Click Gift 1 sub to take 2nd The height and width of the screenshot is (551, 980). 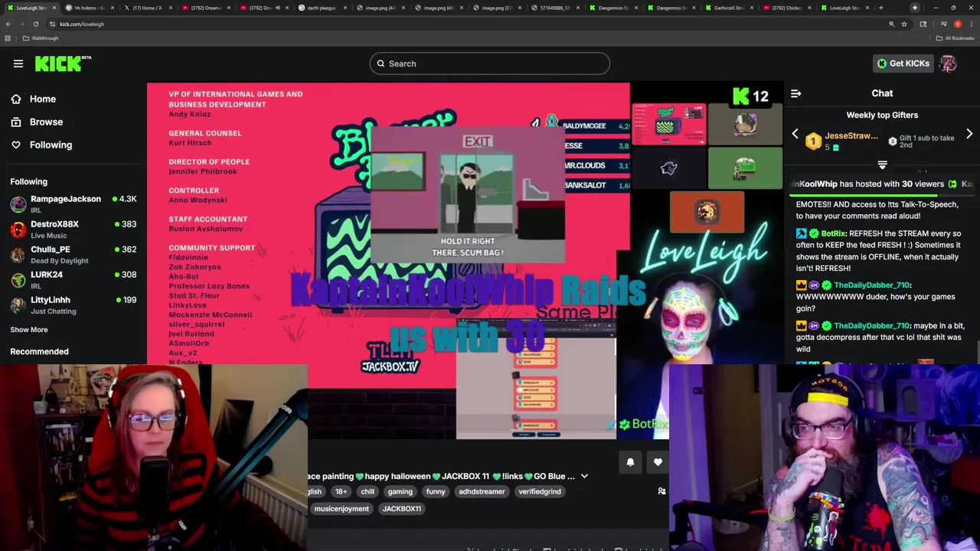pyautogui.click(x=922, y=142)
